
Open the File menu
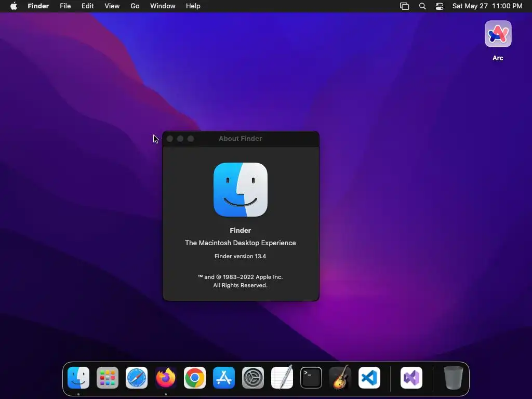point(65,6)
